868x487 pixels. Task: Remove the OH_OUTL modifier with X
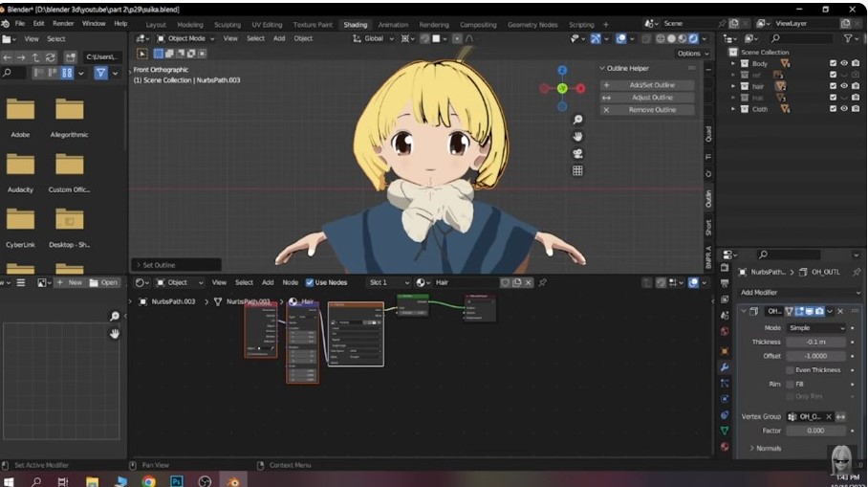pyautogui.click(x=840, y=311)
